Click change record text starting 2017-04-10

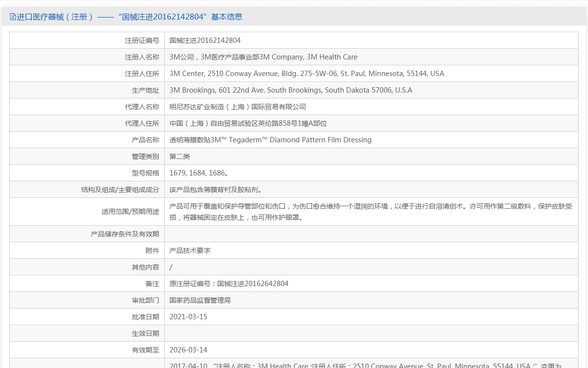pyautogui.click(x=366, y=365)
